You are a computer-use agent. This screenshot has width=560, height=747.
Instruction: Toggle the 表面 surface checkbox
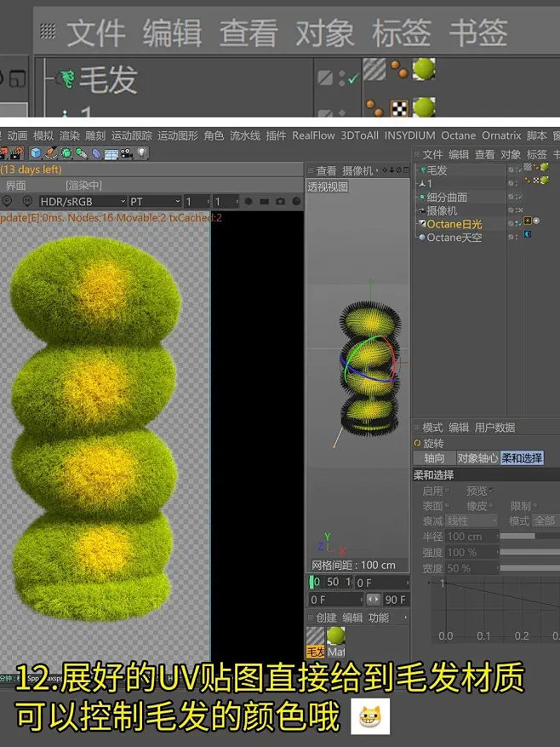click(x=449, y=506)
